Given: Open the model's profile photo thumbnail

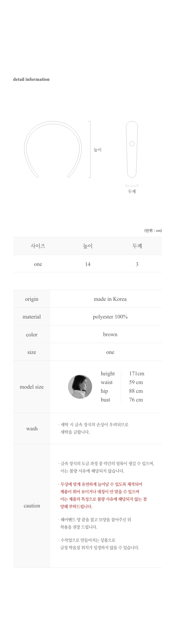Looking at the screenshot, I should coord(80,386).
